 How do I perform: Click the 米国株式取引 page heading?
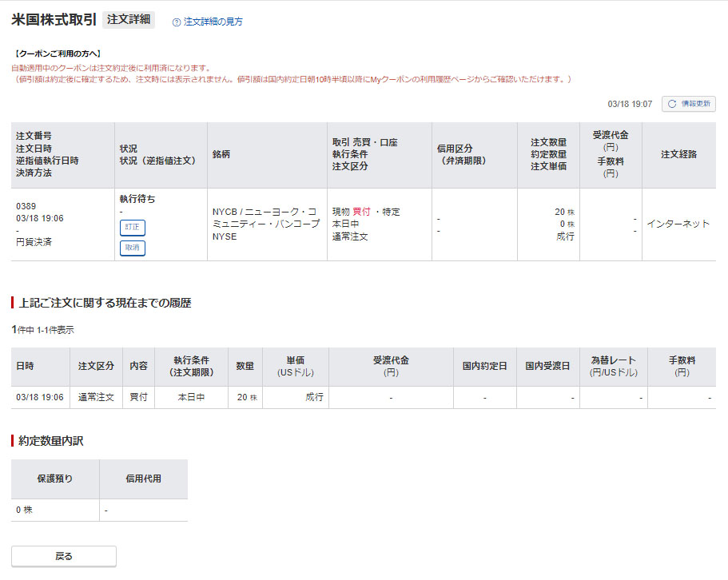pyautogui.click(x=54, y=19)
